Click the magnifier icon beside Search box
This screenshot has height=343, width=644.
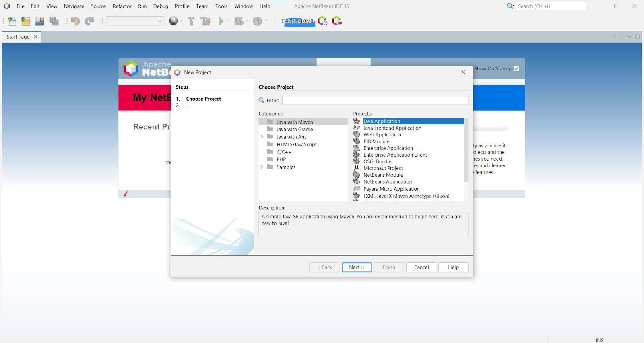(x=510, y=6)
